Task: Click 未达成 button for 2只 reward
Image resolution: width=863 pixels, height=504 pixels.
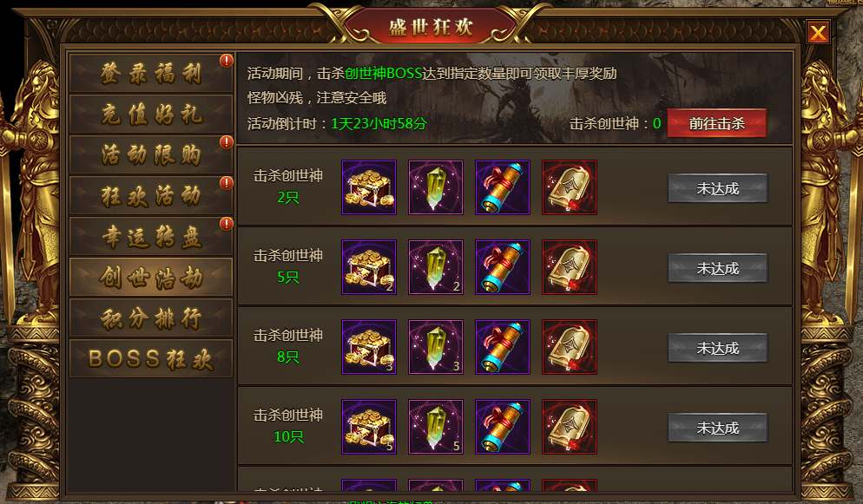Action: (x=717, y=188)
